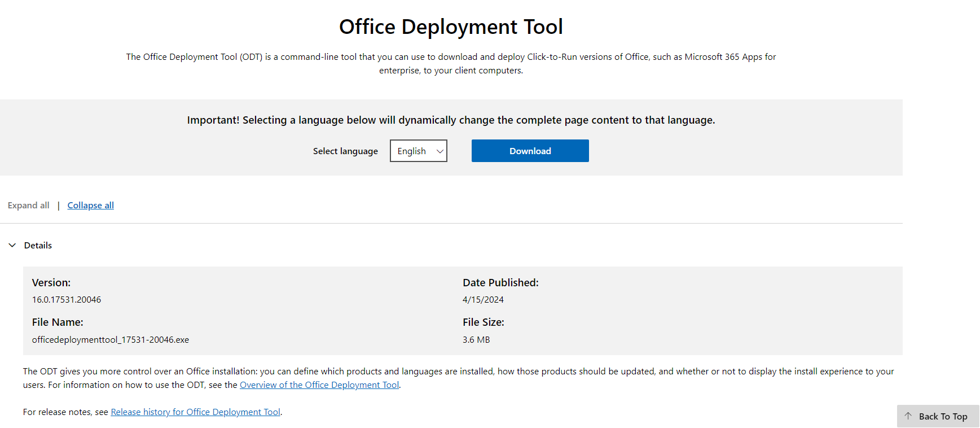Click the 3.6 MB file size value
The image size is (980, 428).
click(476, 340)
